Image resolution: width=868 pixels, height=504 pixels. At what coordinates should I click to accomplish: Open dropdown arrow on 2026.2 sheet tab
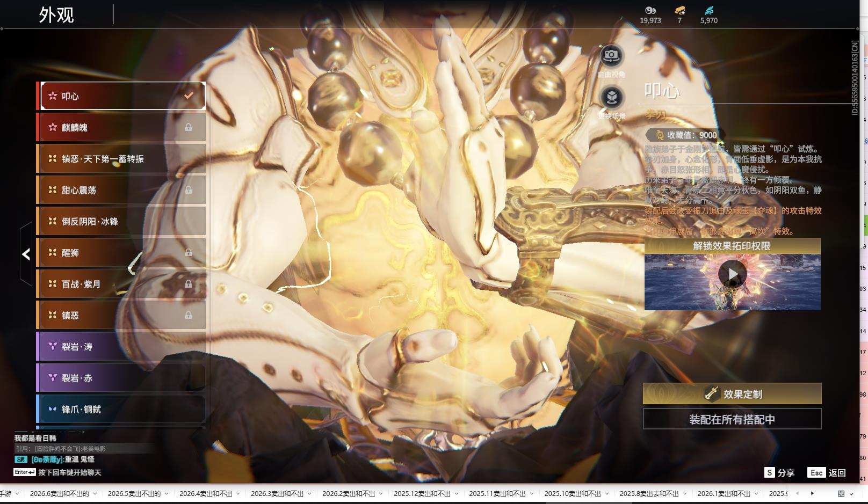pyautogui.click(x=381, y=494)
